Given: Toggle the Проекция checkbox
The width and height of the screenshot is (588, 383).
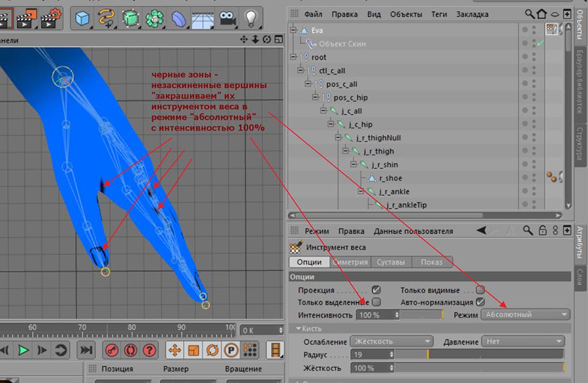Looking at the screenshot, I should pyautogui.click(x=376, y=290).
